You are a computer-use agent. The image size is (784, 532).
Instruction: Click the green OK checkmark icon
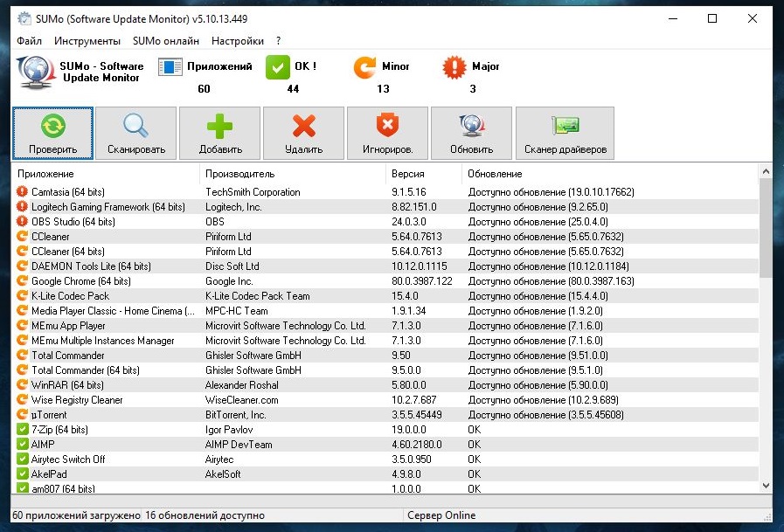pyautogui.click(x=277, y=67)
